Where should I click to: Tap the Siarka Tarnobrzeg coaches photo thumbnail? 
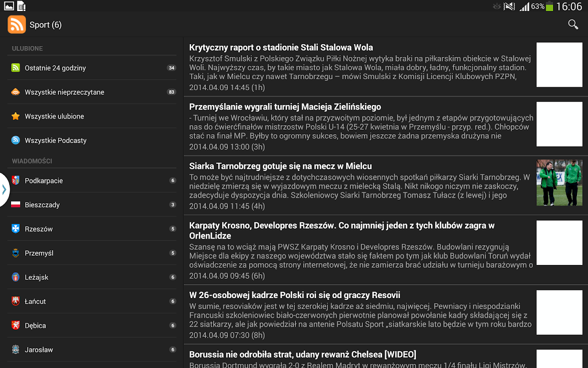[x=559, y=183]
